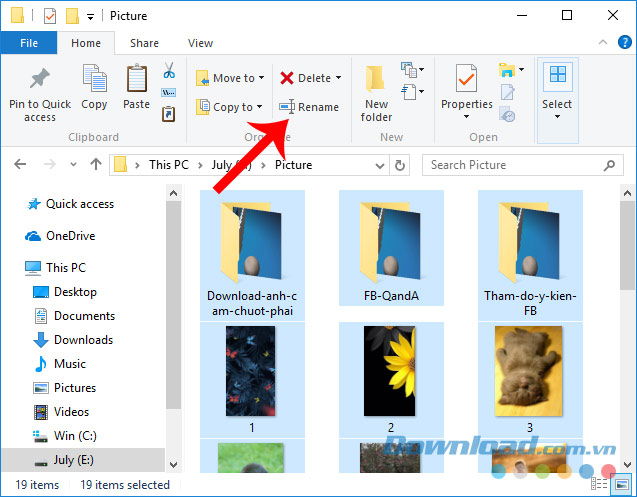
Task: Select Win (C:) drive
Action: 65,436
